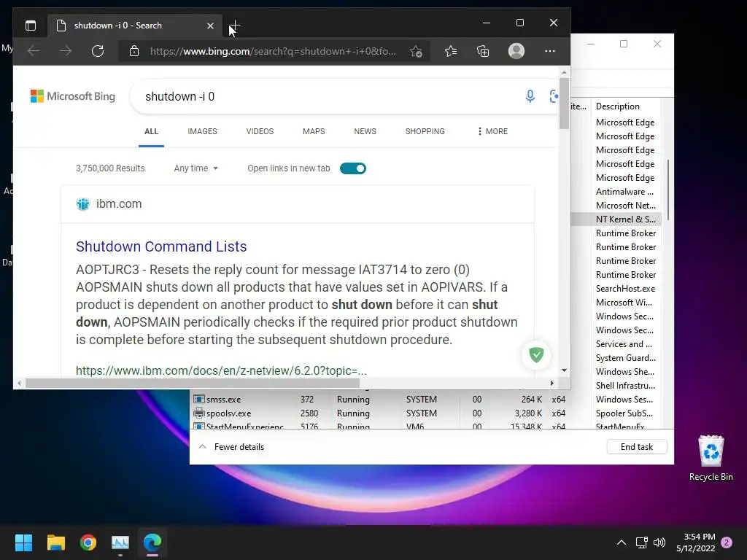The height and width of the screenshot is (560, 747).
Task: Open the Favorites list icon
Action: [x=451, y=51]
